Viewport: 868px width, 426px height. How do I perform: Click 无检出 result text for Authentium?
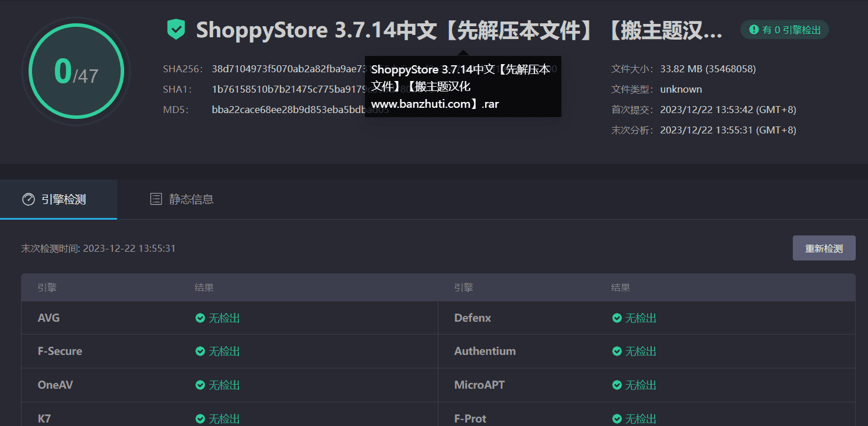(x=641, y=351)
